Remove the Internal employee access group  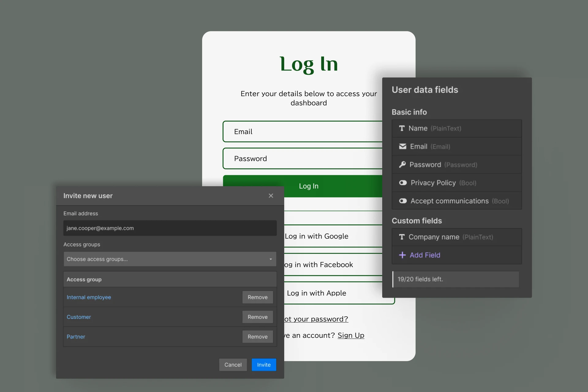(x=257, y=297)
